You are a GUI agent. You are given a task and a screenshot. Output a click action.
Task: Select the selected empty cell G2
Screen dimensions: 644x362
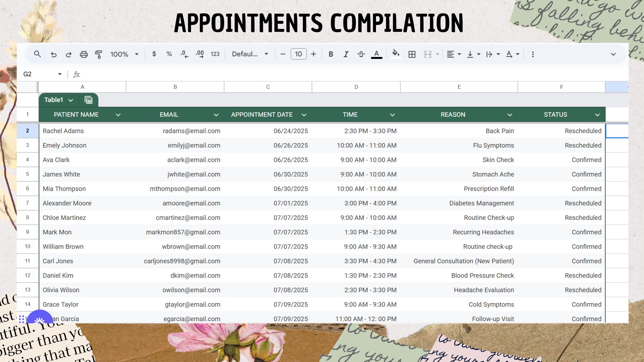(617, 131)
